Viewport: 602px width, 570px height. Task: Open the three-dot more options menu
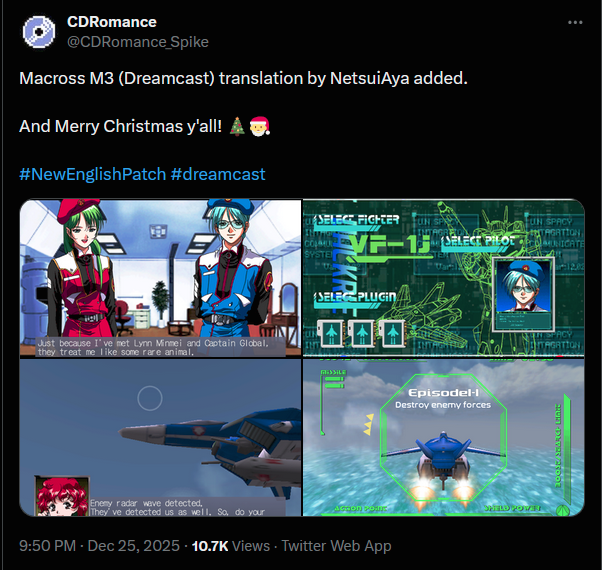click(x=575, y=23)
